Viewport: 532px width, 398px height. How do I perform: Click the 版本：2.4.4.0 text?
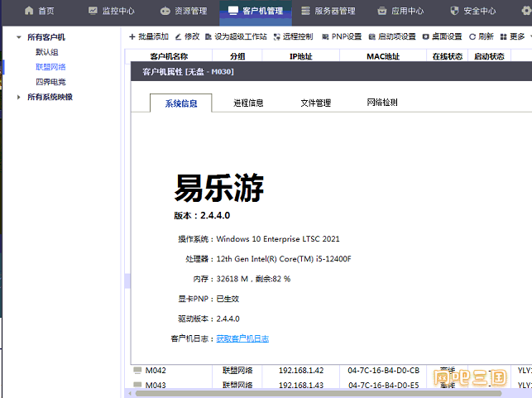202,215
